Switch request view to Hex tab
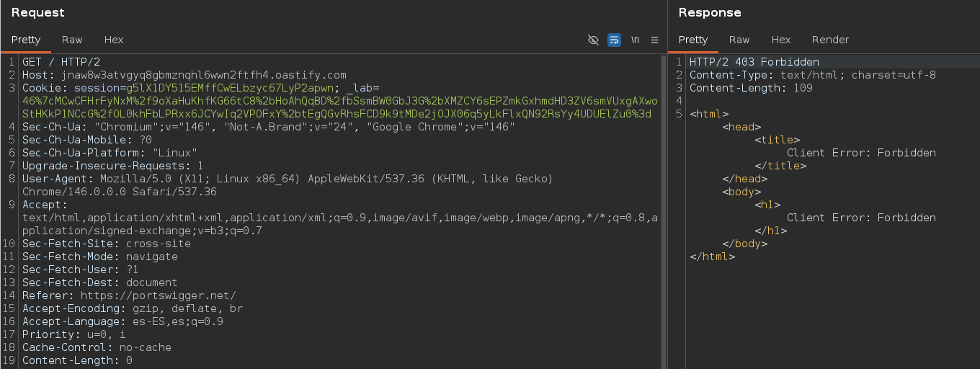Image resolution: width=980 pixels, height=369 pixels. pyautogui.click(x=114, y=40)
